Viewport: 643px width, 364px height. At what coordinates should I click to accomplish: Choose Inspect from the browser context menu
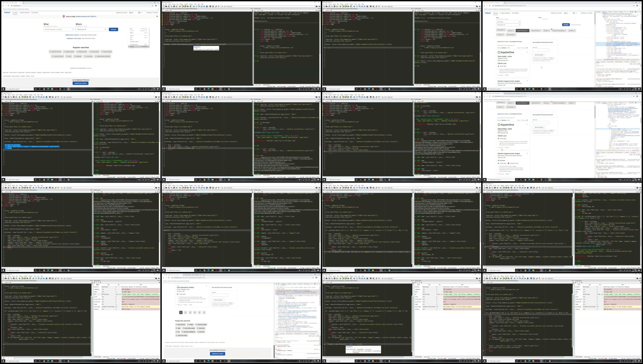132,46
